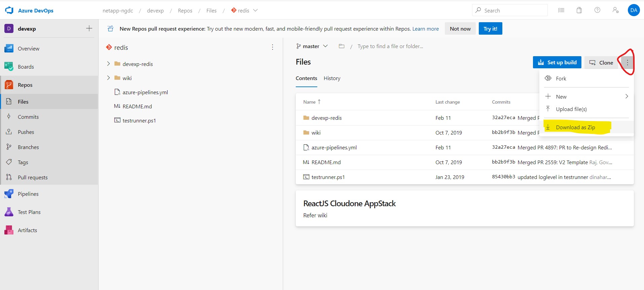Choose Fork from the menu
This screenshot has height=290, width=644.
tap(561, 78)
